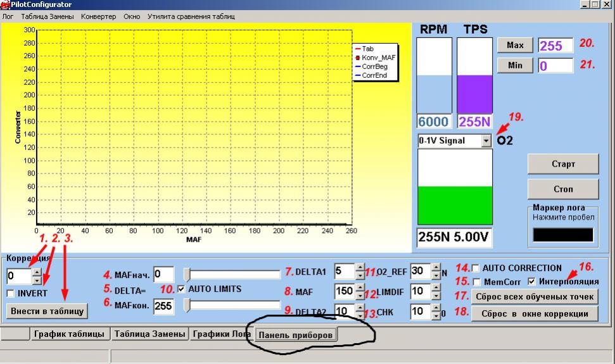Click Внести в таблицу button
Image resolution: width=615 pixels, height=364 pixels.
47,311
